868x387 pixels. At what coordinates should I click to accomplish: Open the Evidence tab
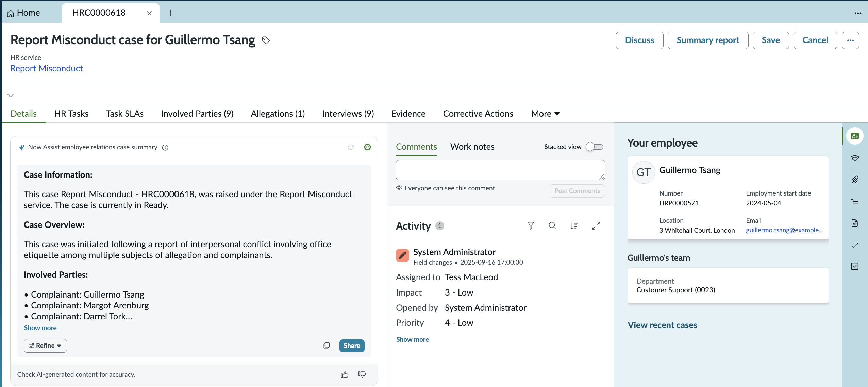point(408,114)
